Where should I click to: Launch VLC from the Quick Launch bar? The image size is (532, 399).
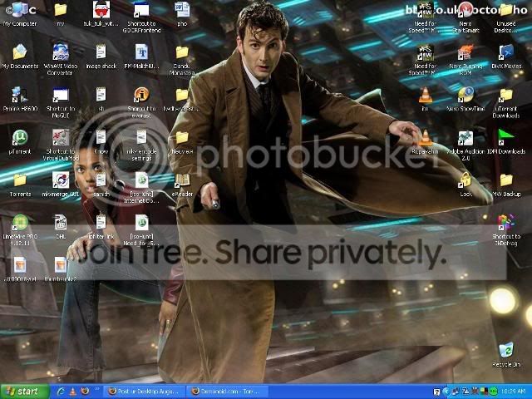tap(72, 392)
